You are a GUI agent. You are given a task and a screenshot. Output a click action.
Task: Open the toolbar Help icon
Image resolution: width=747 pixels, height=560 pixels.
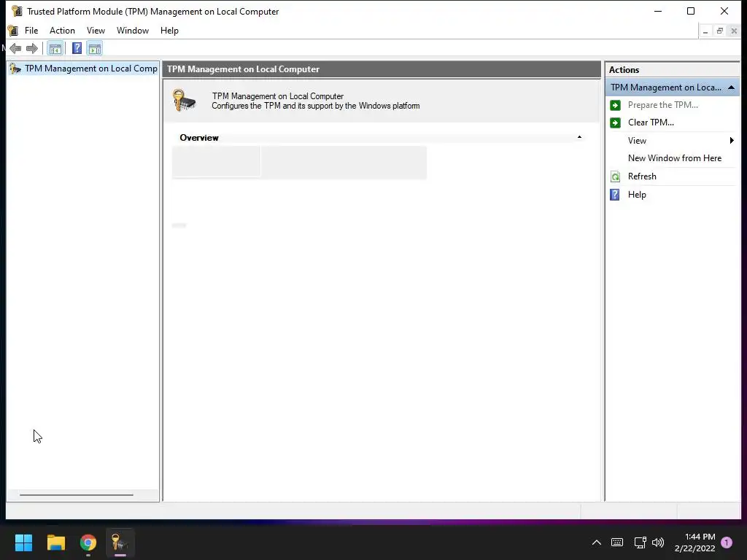[77, 49]
